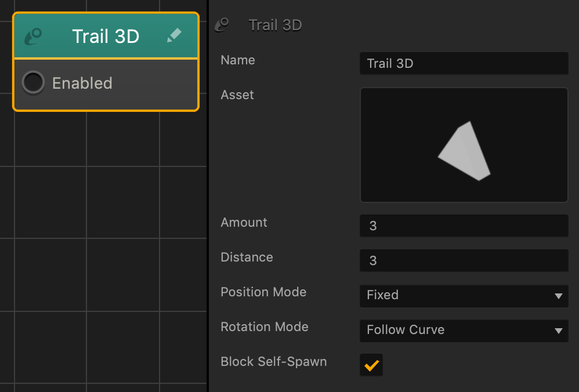This screenshot has width=579, height=392.
Task: Click the pencil edit icon on the node
Action: click(174, 36)
